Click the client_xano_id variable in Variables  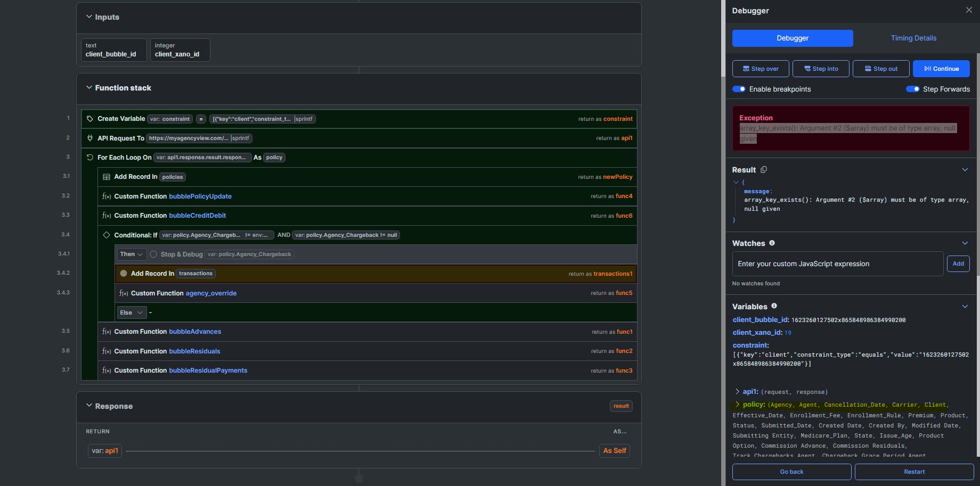coord(762,332)
